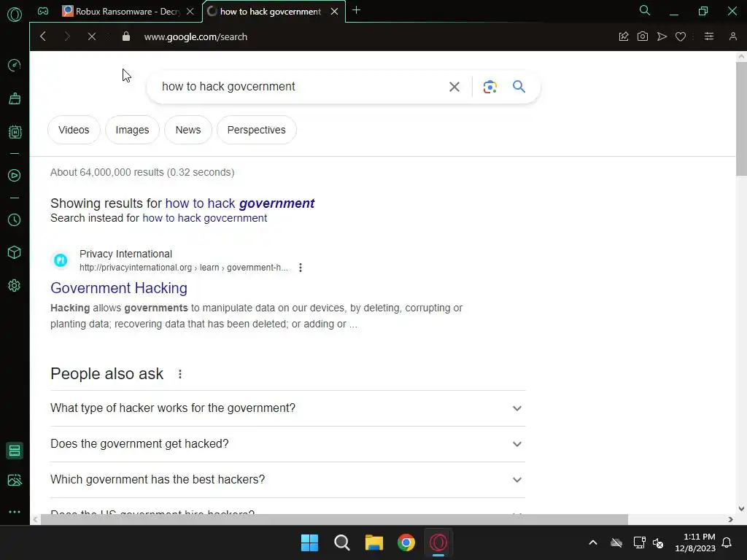
Task: Open GX Control speedometer icon in sidebar
Action: [x=15, y=65]
